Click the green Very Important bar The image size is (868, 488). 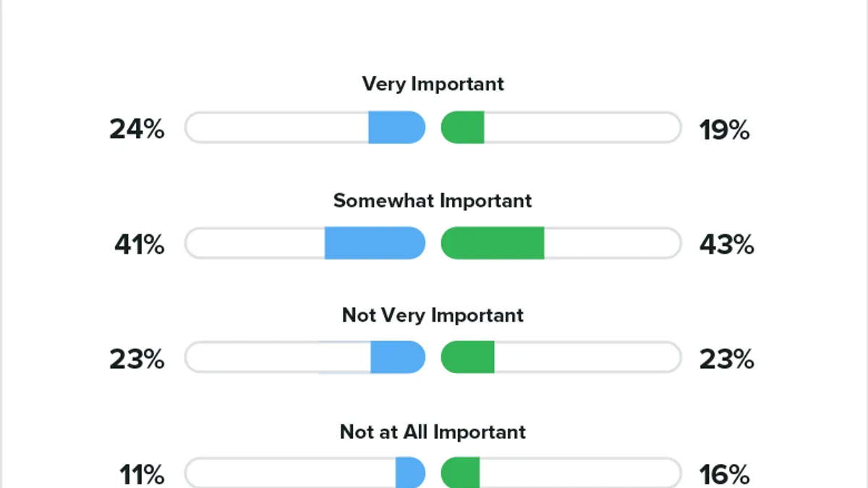point(462,128)
